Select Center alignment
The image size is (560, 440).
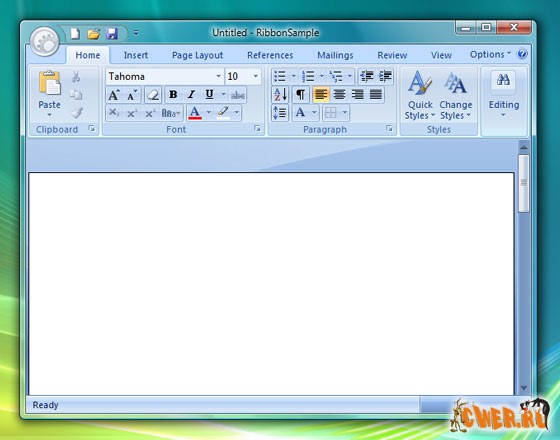tap(339, 95)
